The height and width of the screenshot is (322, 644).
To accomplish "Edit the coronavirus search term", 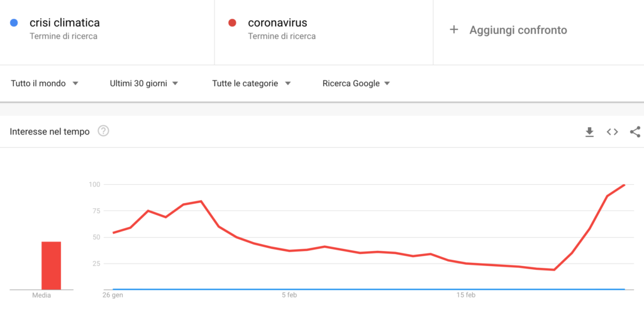I will coord(277,22).
